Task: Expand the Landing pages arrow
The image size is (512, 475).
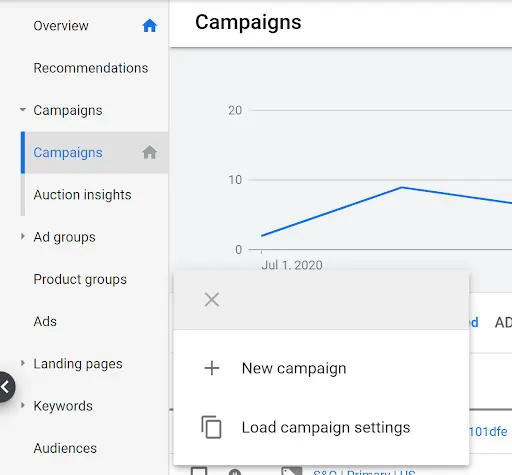Action: point(23,363)
